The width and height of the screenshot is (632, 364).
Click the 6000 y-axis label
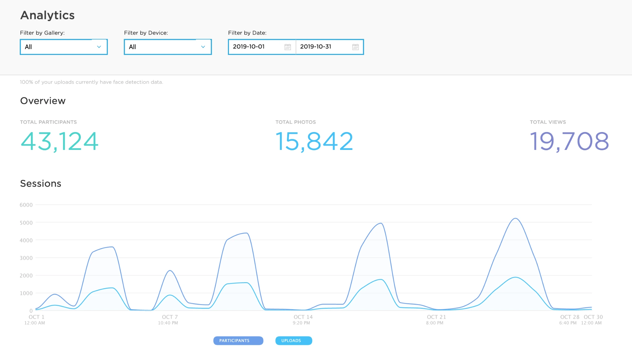tap(26, 205)
